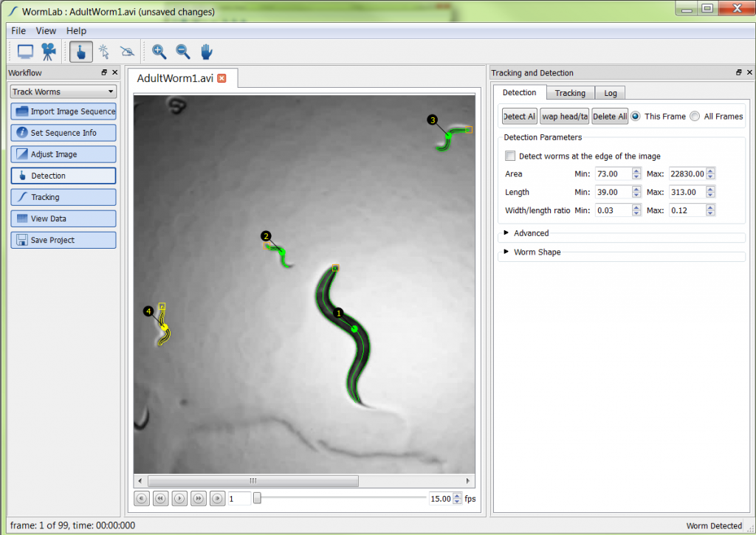Select the Detection tab in right panel
Image resolution: width=756 pixels, height=535 pixels.
pos(519,92)
